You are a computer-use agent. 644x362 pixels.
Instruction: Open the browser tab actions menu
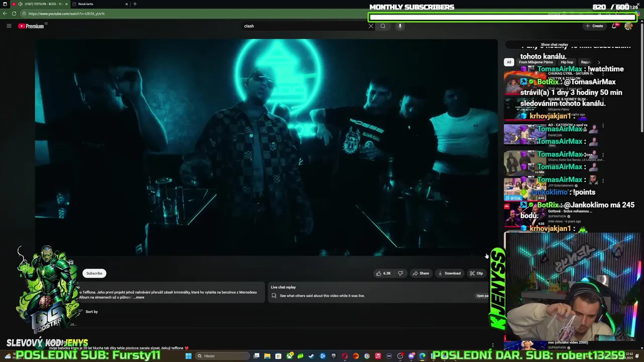click(x=4, y=4)
